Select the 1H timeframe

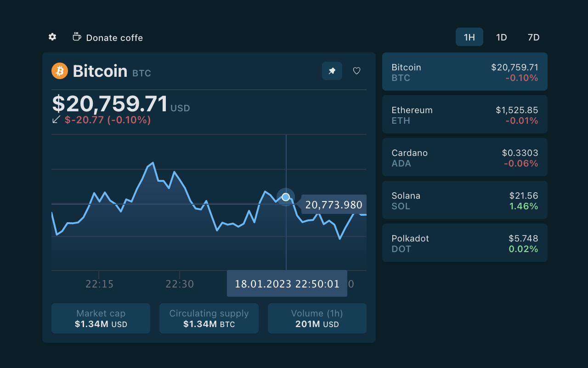[x=469, y=37]
